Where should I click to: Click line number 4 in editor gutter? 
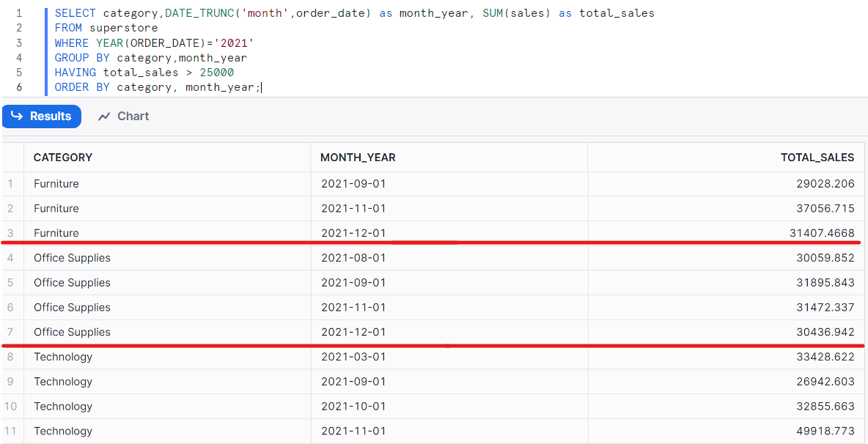(18, 58)
